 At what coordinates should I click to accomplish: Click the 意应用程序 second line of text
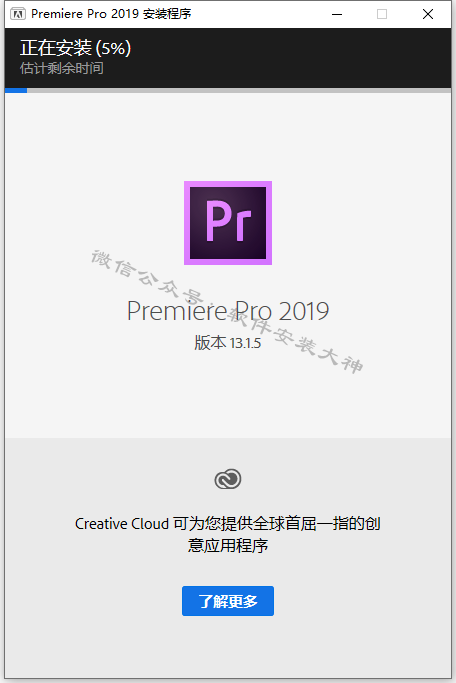228,545
